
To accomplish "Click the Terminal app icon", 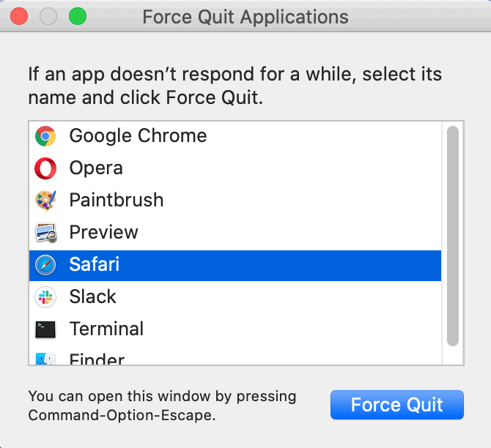I will (x=45, y=329).
